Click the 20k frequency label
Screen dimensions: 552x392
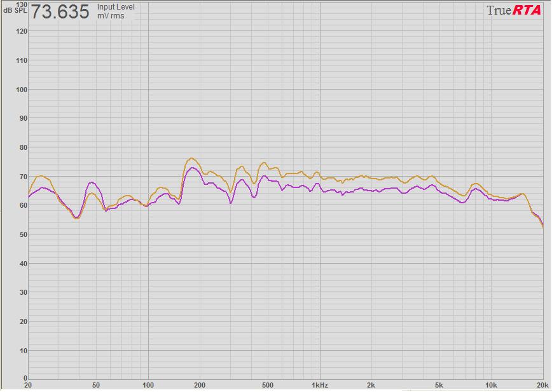(x=543, y=385)
